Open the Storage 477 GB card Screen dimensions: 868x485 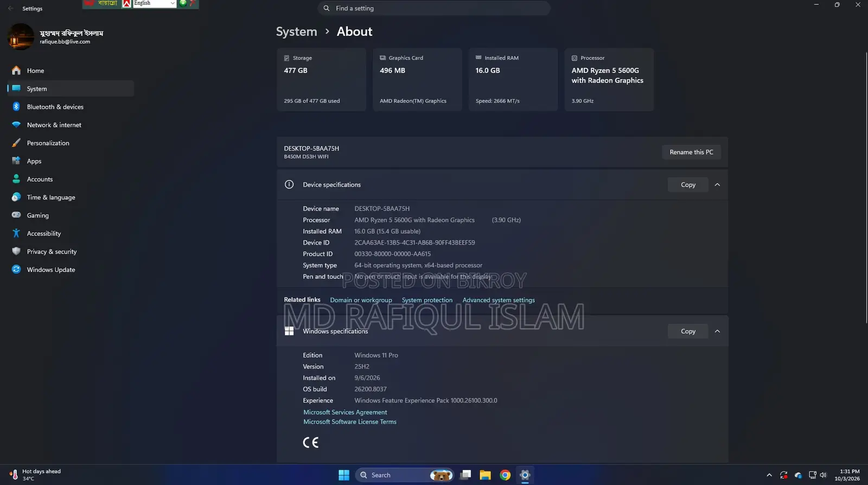click(321, 80)
